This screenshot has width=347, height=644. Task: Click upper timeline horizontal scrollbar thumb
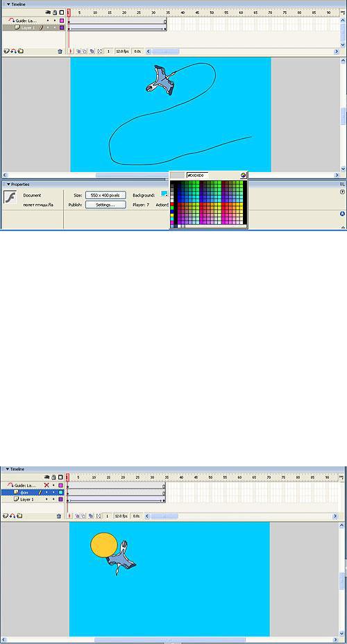coord(165,51)
